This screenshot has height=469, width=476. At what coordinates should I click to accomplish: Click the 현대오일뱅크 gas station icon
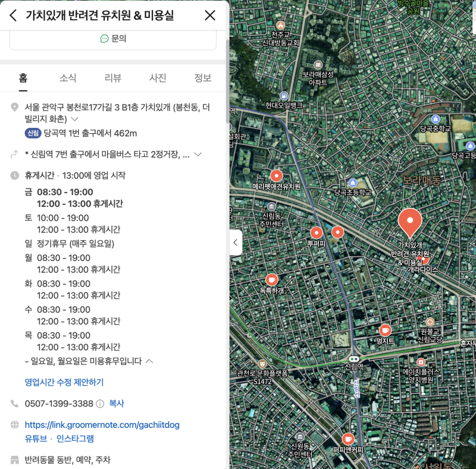pyautogui.click(x=284, y=96)
